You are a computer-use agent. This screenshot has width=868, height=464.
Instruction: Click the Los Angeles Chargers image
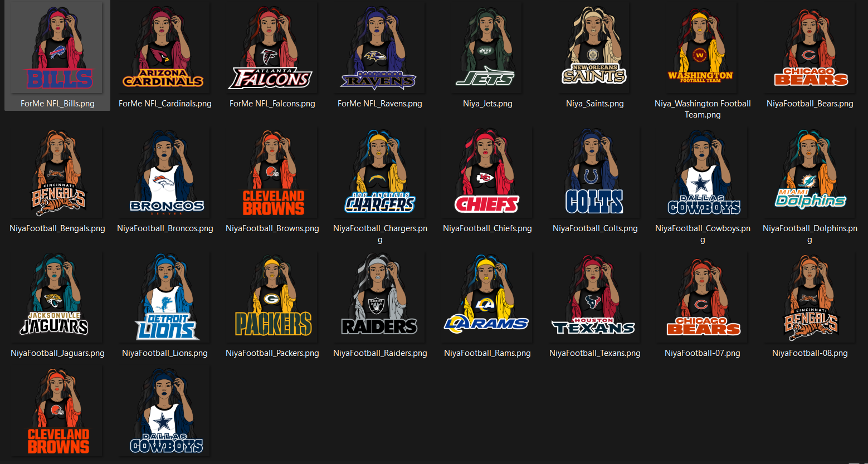point(379,174)
